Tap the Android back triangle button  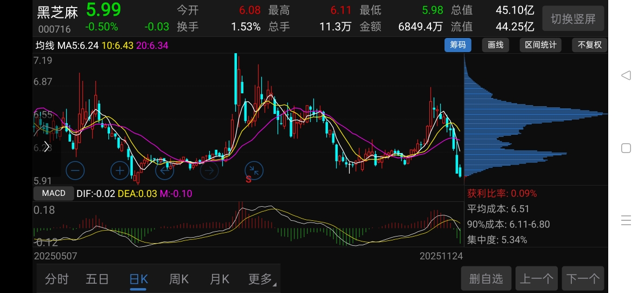(x=626, y=75)
